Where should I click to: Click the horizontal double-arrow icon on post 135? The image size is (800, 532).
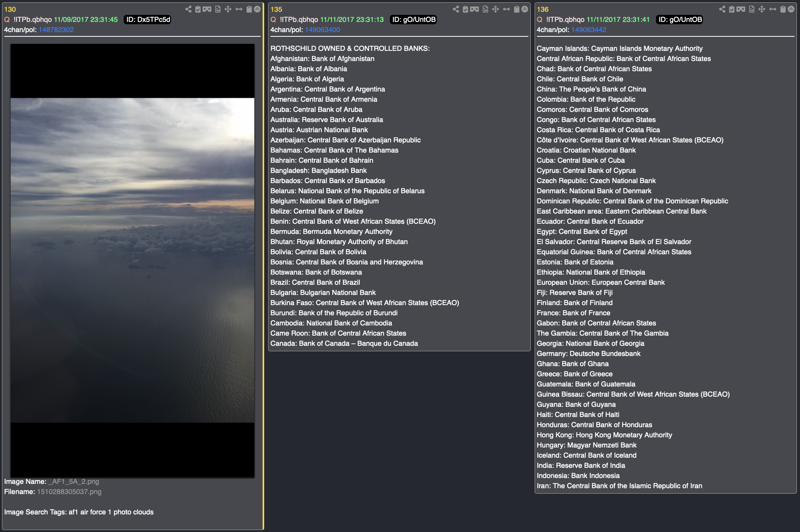pyautogui.click(x=506, y=9)
